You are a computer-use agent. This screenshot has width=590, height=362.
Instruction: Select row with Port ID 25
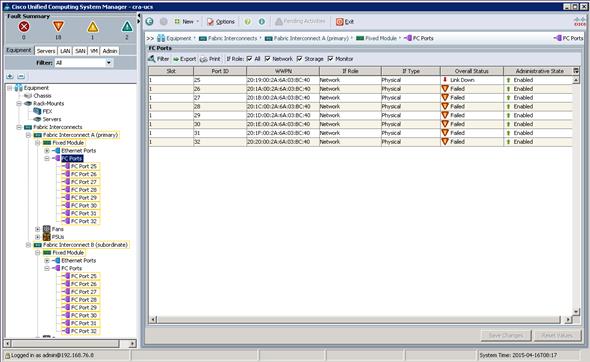360,80
